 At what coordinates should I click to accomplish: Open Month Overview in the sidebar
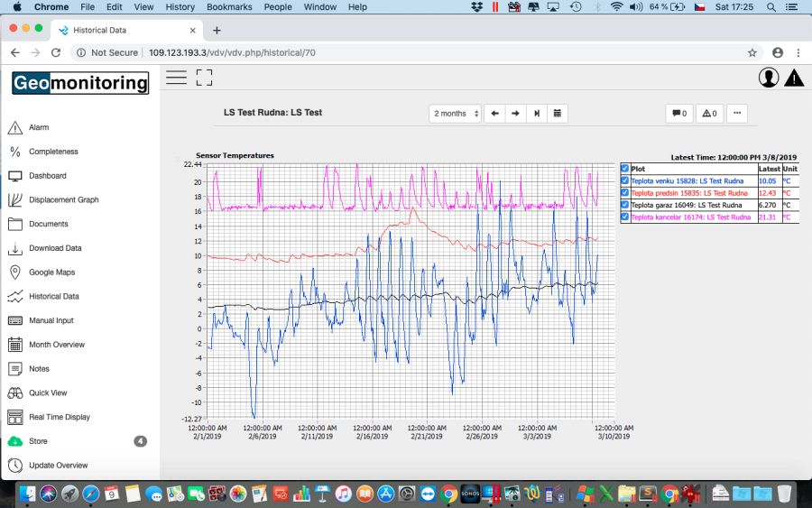pyautogui.click(x=57, y=345)
